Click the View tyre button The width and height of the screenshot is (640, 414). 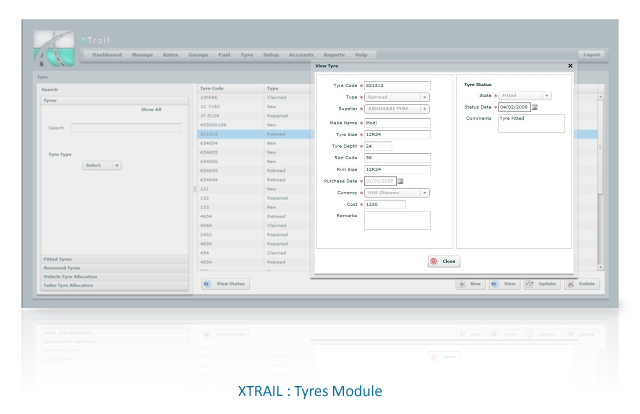coord(504,284)
